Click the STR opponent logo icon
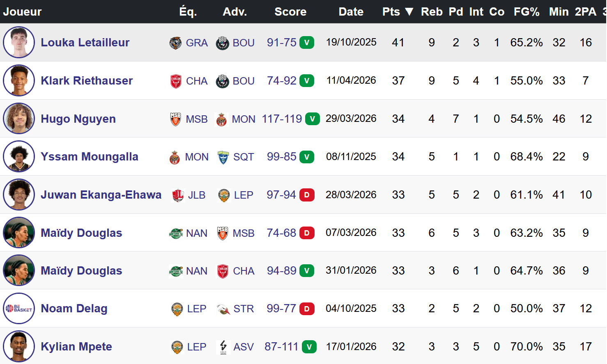607x364 pixels. click(223, 309)
